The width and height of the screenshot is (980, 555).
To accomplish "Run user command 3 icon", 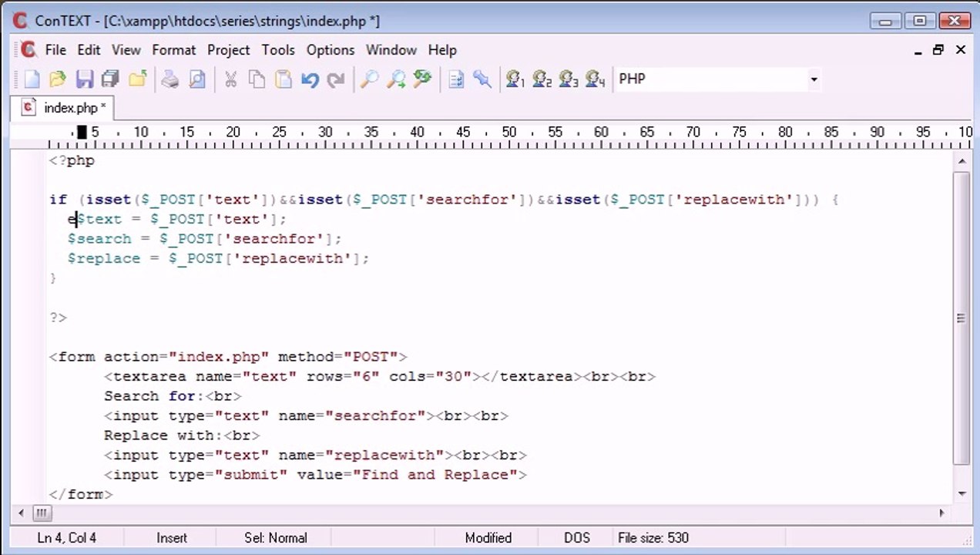I will (x=569, y=79).
